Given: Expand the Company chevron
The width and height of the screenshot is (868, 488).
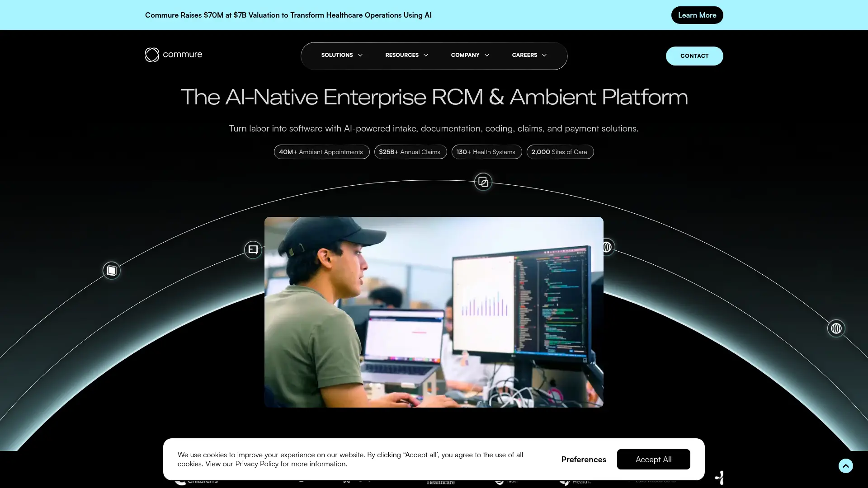Looking at the screenshot, I should (487, 55).
